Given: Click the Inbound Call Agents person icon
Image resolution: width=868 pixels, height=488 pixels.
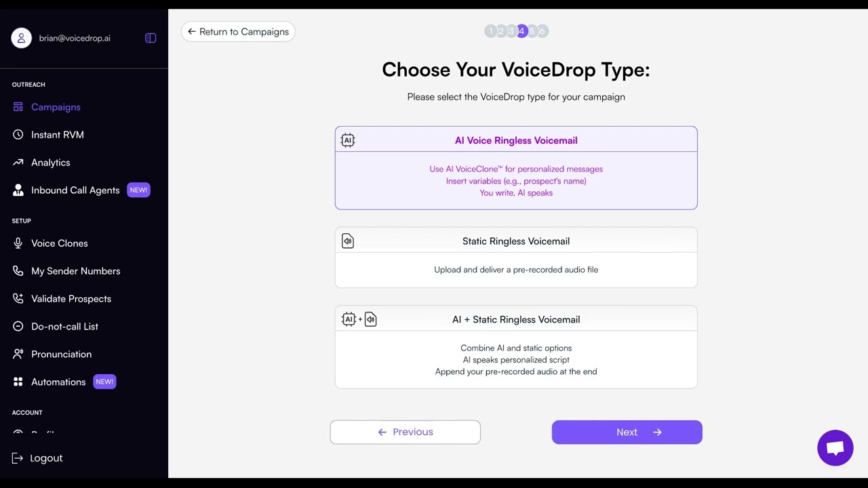Looking at the screenshot, I should click(18, 190).
